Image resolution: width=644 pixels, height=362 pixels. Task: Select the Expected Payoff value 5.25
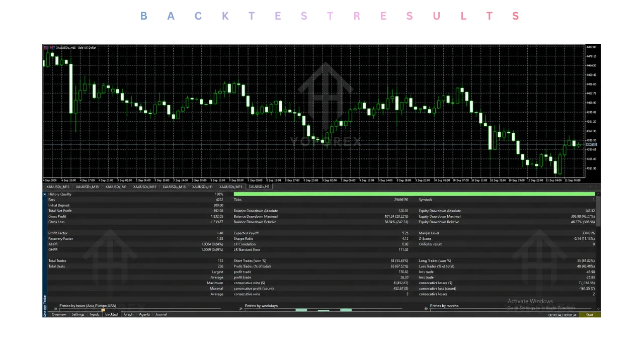(406, 233)
